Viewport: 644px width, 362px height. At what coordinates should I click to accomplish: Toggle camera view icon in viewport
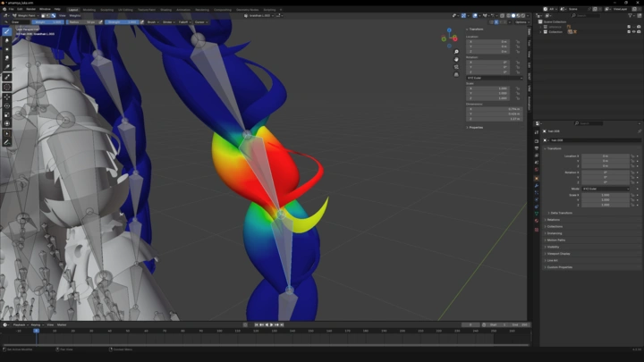pyautogui.click(x=456, y=67)
